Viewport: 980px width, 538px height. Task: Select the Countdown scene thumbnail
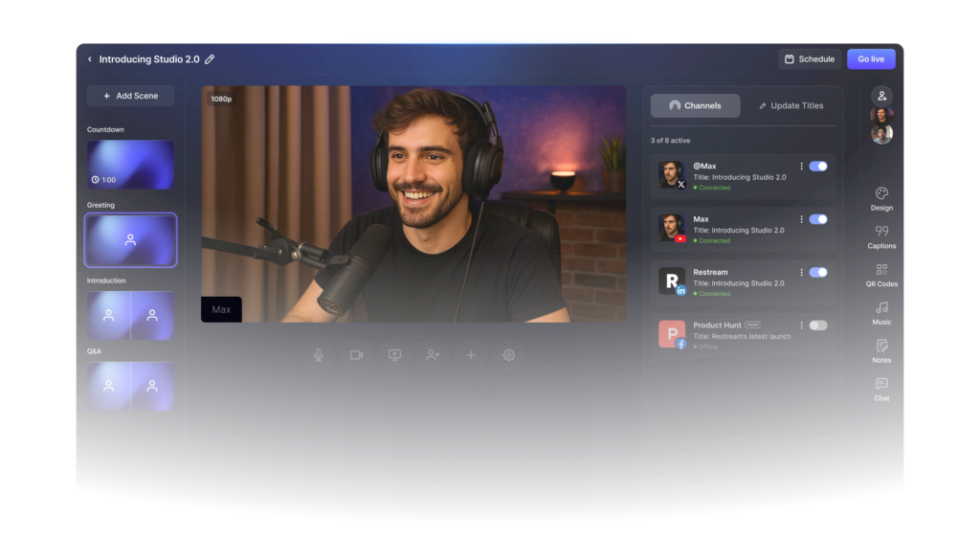131,165
